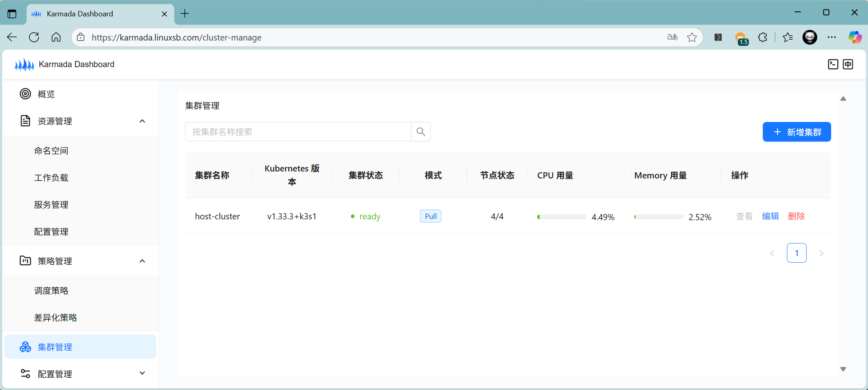Click the search magnifier icon
This screenshot has height=390, width=868.
coord(420,132)
